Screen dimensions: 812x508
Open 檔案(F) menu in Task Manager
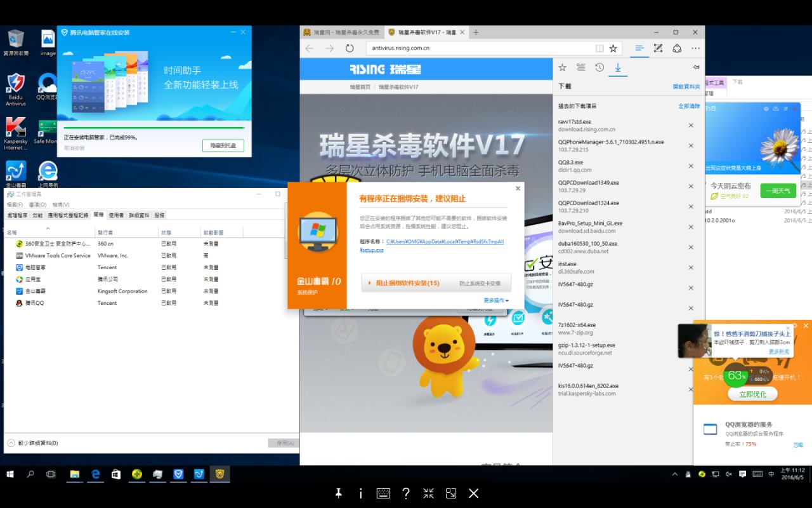15,204
